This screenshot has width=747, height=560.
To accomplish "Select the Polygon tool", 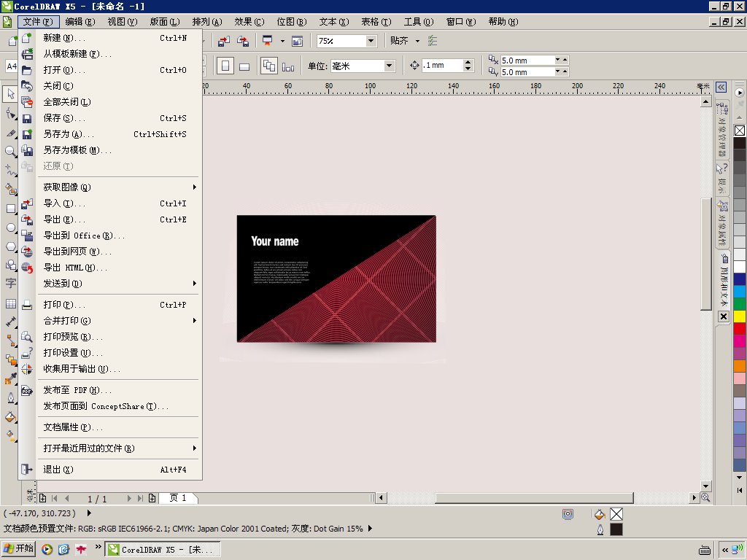I will [10, 246].
